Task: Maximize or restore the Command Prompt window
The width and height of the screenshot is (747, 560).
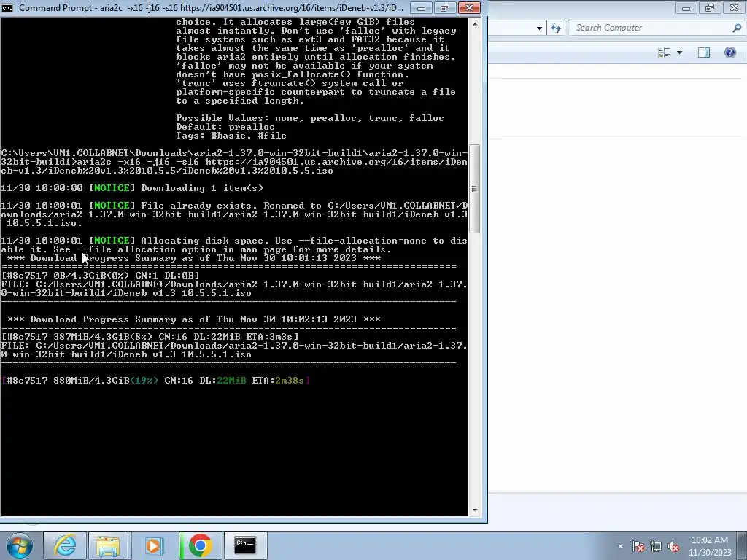Action: click(x=444, y=7)
